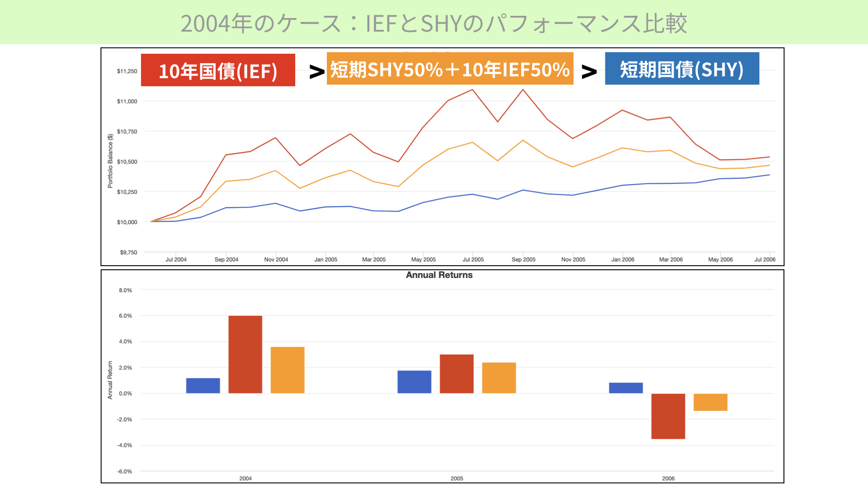
Task: Click the red line's November 2004 peak
Action: 275,138
